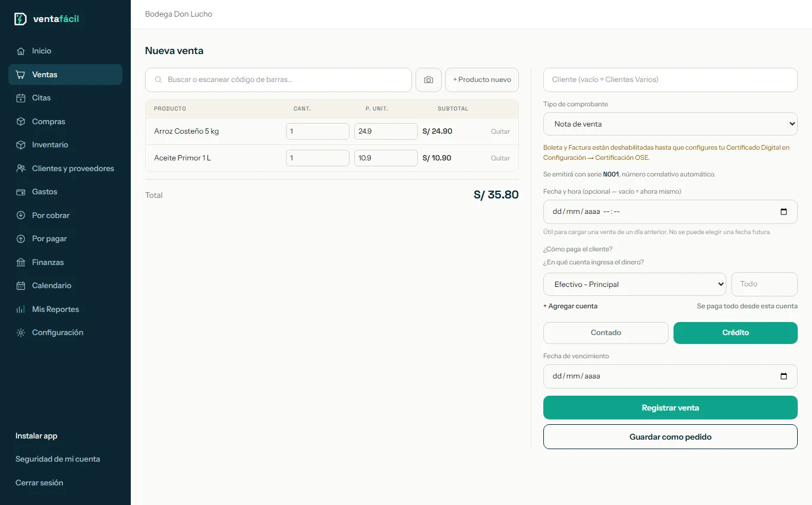
Task: Open the Tipo de comprobante dropdown
Action: [x=671, y=124]
